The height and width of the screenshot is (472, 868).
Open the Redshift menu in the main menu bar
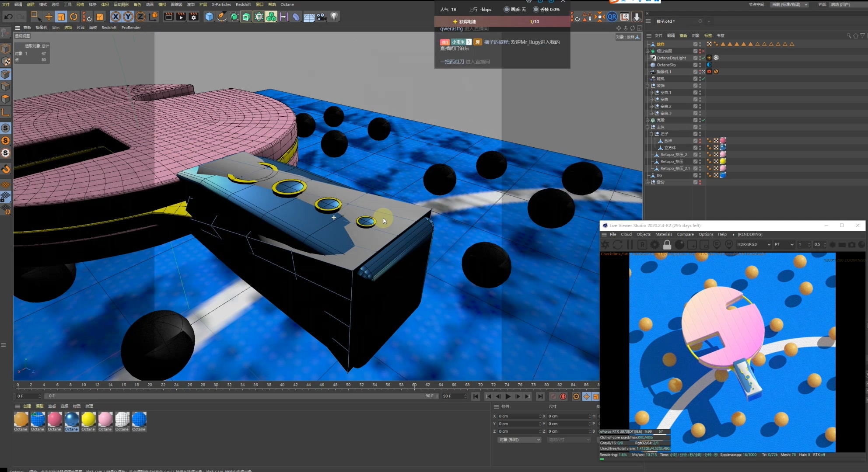pyautogui.click(x=243, y=4)
